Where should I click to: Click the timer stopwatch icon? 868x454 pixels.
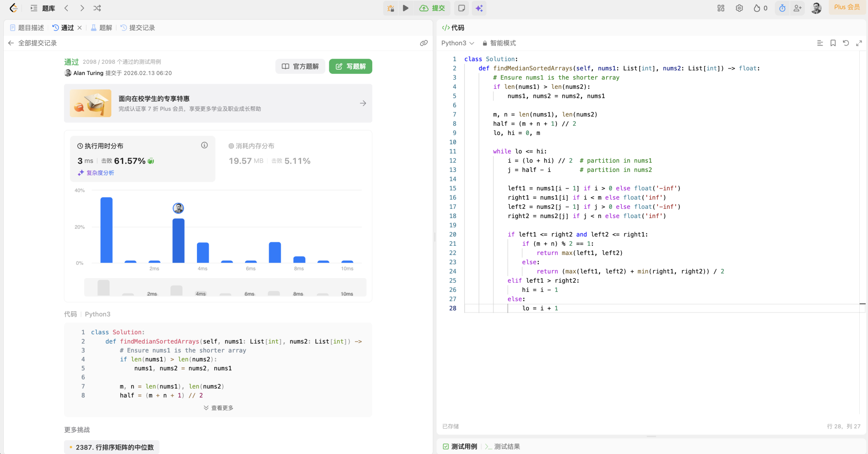point(782,8)
